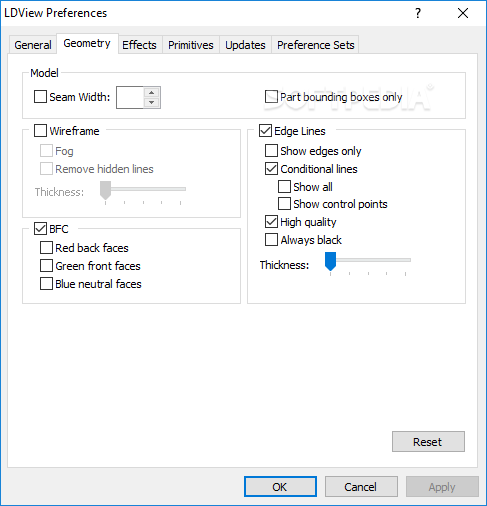Open the Effects tab

tap(139, 45)
